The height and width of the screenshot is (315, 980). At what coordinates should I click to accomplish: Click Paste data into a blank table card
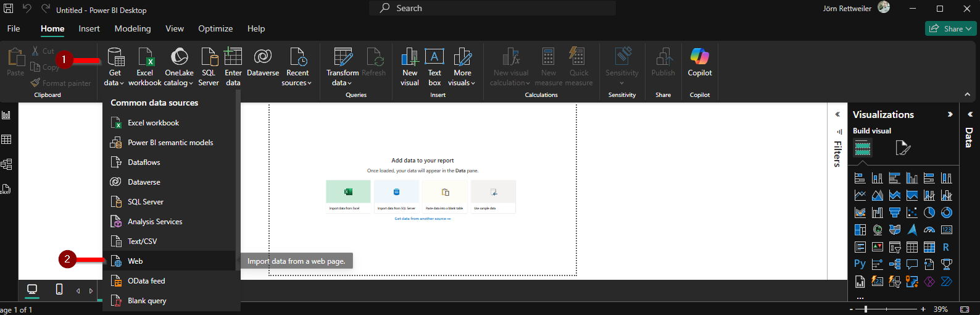[x=444, y=196]
